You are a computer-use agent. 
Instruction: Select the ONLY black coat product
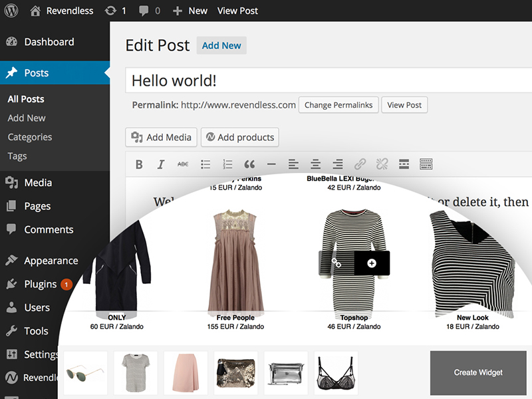coord(117,270)
